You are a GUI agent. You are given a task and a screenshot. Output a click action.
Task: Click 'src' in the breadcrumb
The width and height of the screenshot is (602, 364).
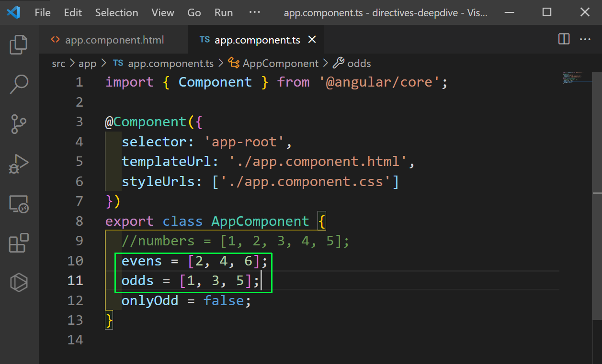pyautogui.click(x=58, y=64)
